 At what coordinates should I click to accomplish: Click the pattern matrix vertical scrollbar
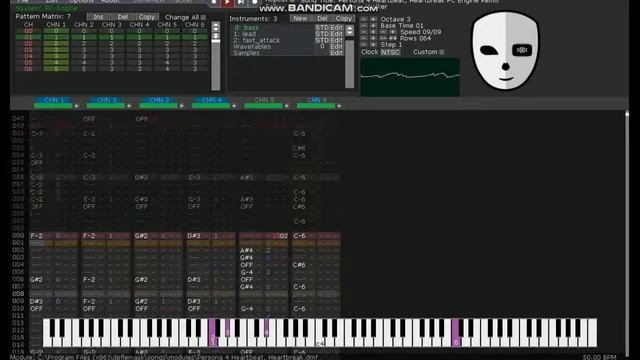point(216,65)
